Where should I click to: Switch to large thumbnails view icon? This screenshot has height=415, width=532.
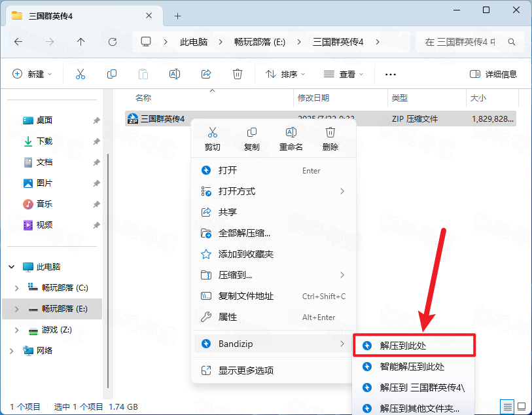522,406
